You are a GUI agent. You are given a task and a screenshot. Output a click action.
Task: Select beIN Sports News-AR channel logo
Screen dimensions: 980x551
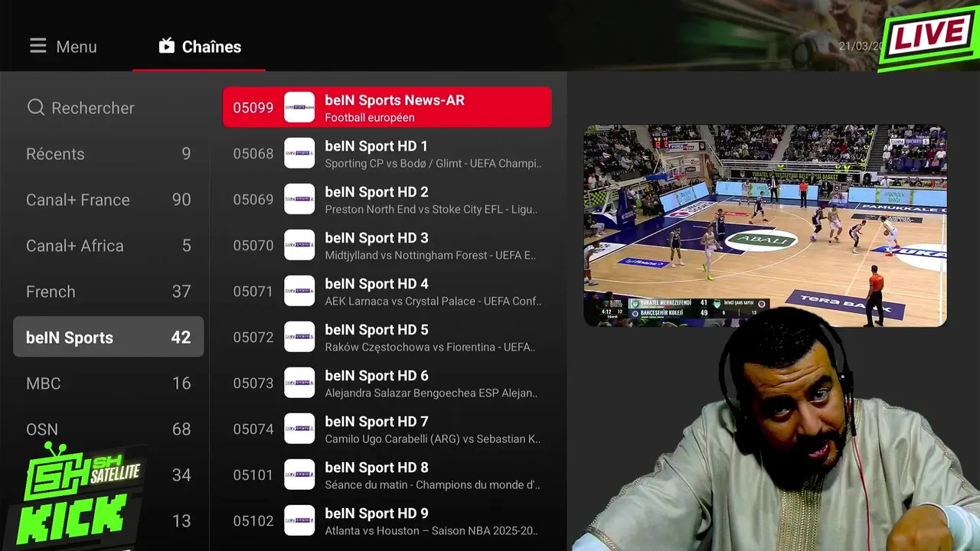click(299, 107)
